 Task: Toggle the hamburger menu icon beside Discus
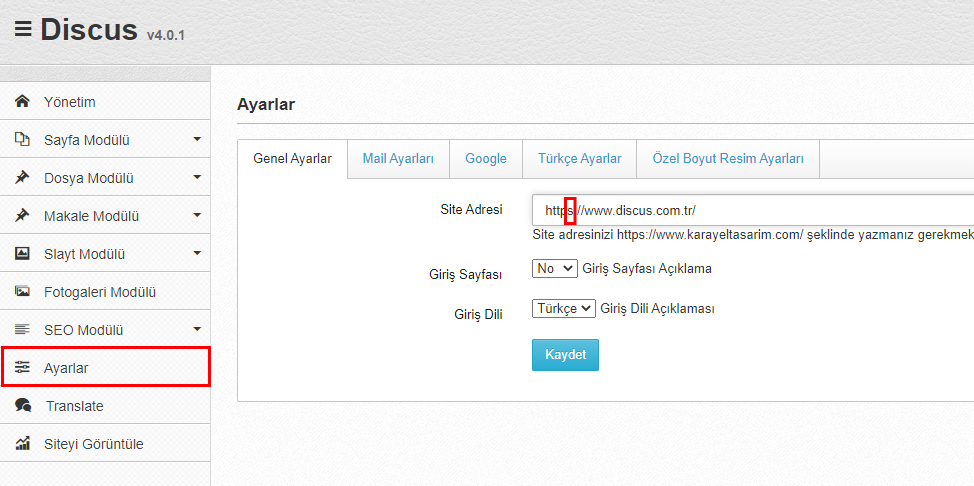click(23, 29)
